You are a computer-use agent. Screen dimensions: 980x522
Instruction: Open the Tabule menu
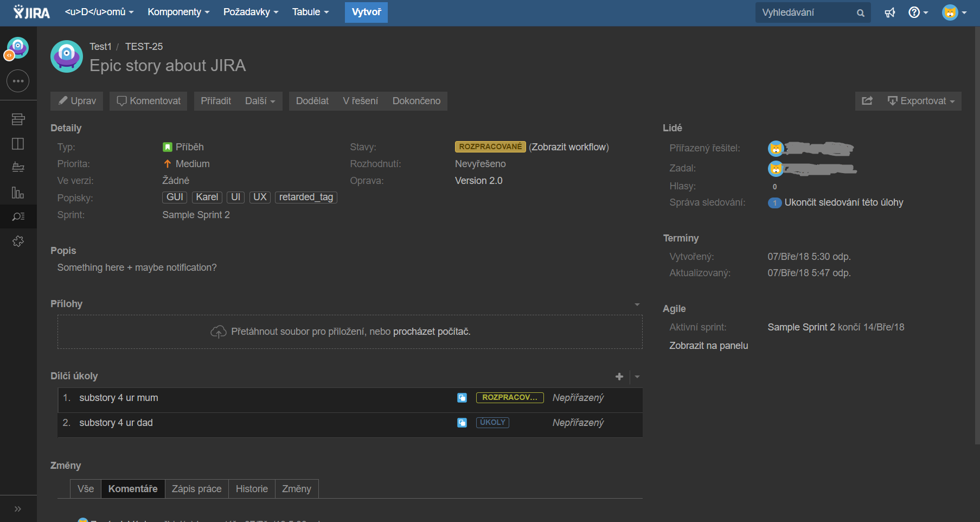pos(310,12)
